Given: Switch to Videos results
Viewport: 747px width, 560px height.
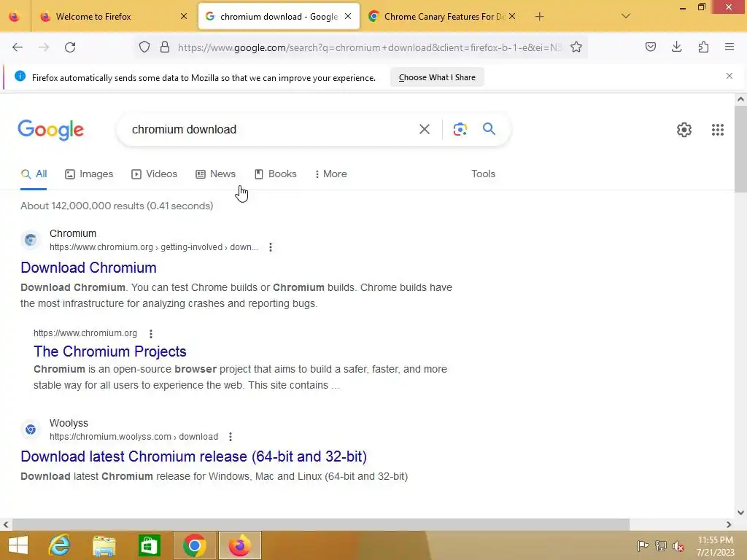Looking at the screenshot, I should coord(155,174).
